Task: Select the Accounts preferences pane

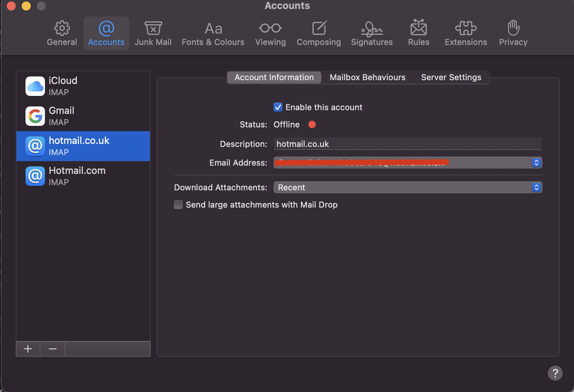Action: coord(106,33)
